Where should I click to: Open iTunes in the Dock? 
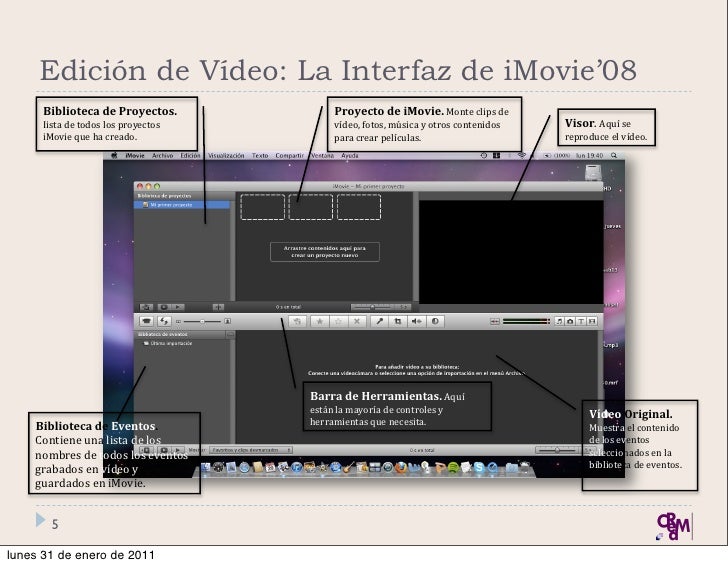(296, 468)
